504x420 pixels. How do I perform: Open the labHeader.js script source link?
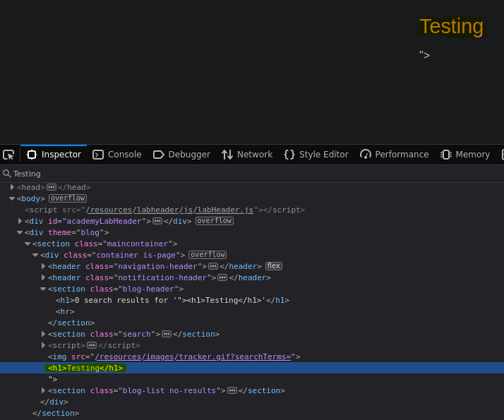point(169,210)
